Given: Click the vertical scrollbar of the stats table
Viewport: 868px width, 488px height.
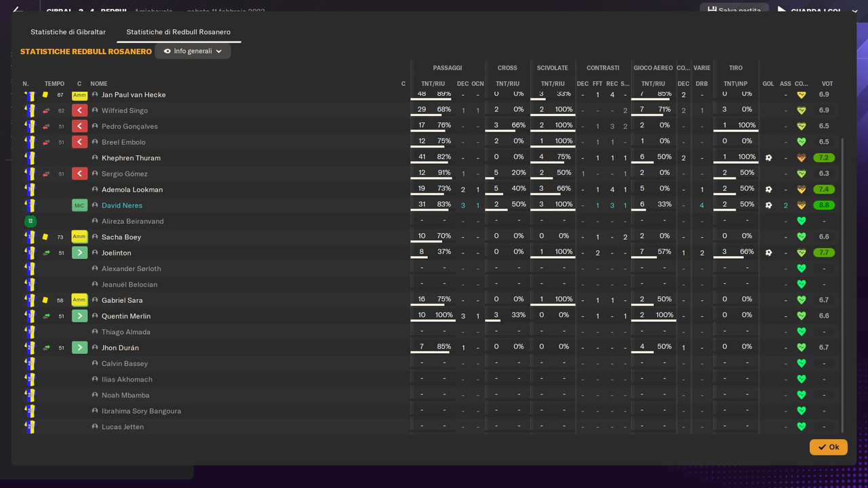Looking at the screenshot, I should point(843,285).
